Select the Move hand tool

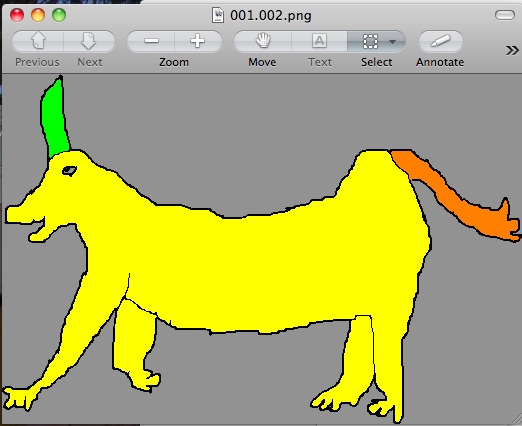[x=263, y=41]
